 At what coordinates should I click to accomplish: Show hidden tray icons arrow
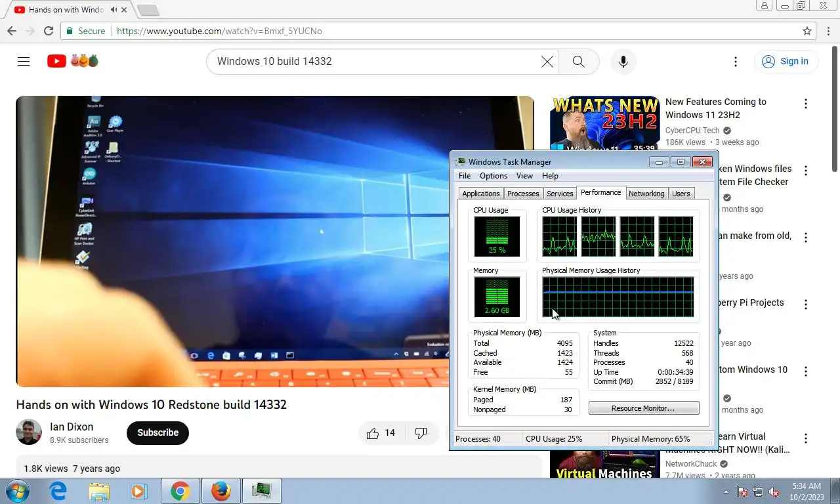726,492
